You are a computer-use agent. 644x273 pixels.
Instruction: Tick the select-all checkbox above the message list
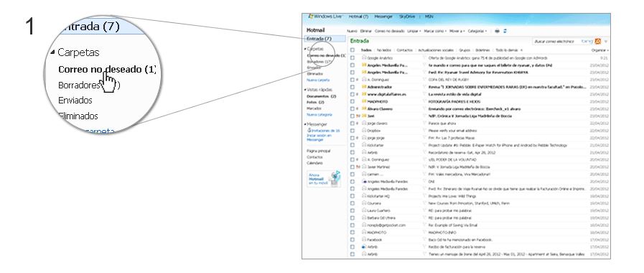[353, 50]
